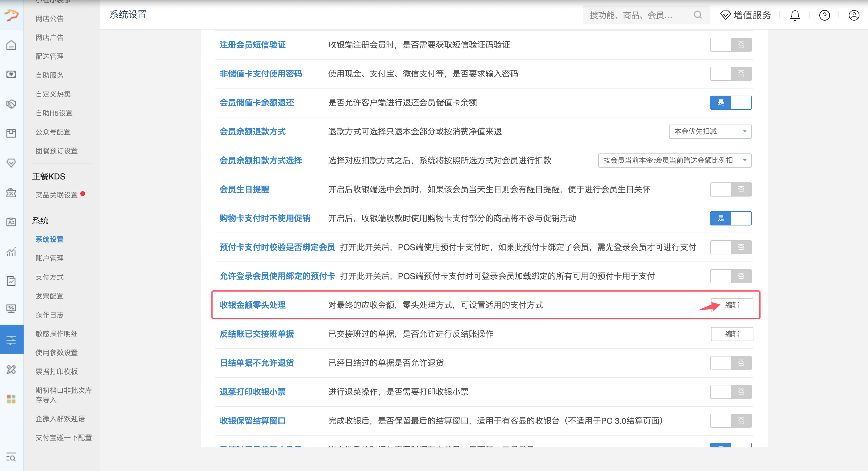Disable 购物卡支付时不使用促销 switch
Viewport: 868px width, 471px height.
[730, 218]
